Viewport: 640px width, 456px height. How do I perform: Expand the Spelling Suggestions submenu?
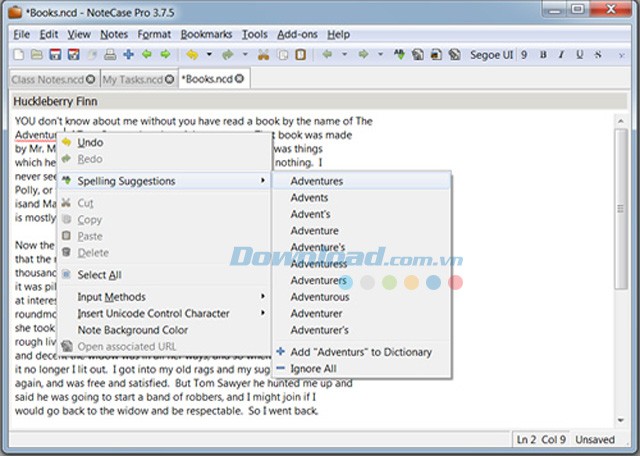coord(163,181)
